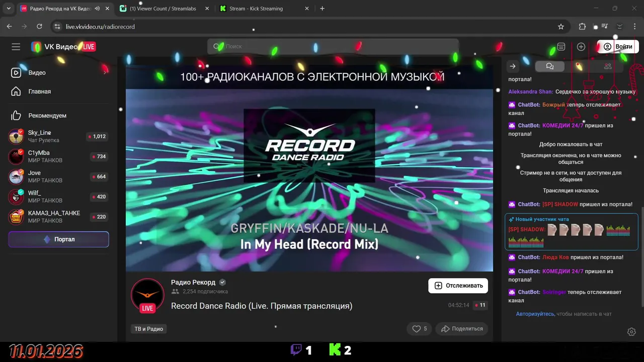The height and width of the screenshot is (362, 644).
Task: Click the VK Видео LIVE logo
Action: 63,47
